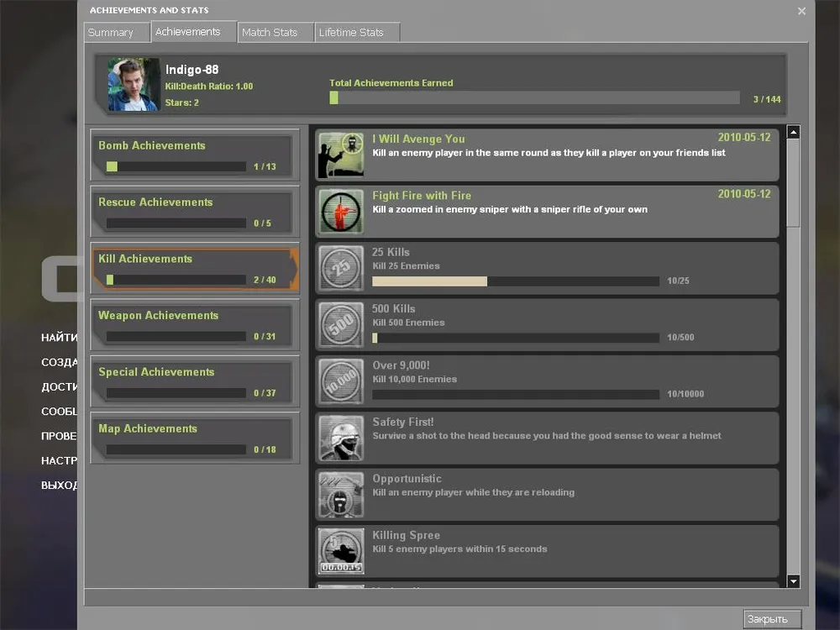
Task: Select the Map Achievements category
Action: [x=195, y=438]
